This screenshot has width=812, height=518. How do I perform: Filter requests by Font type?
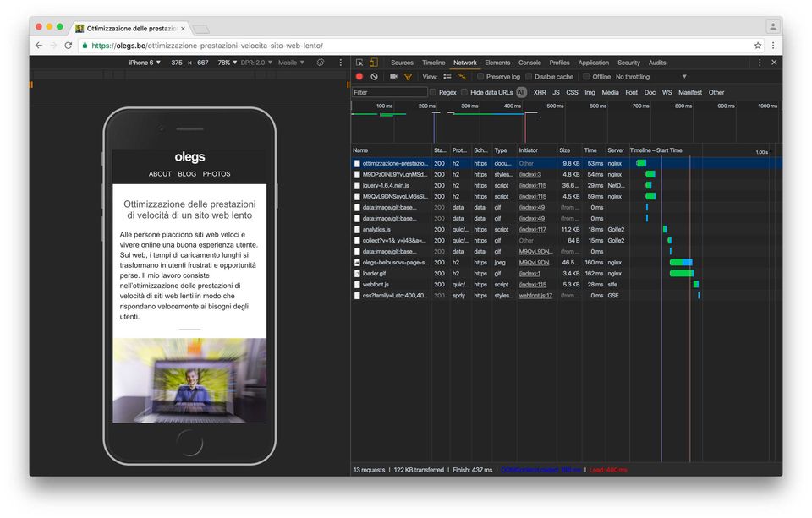(x=632, y=93)
